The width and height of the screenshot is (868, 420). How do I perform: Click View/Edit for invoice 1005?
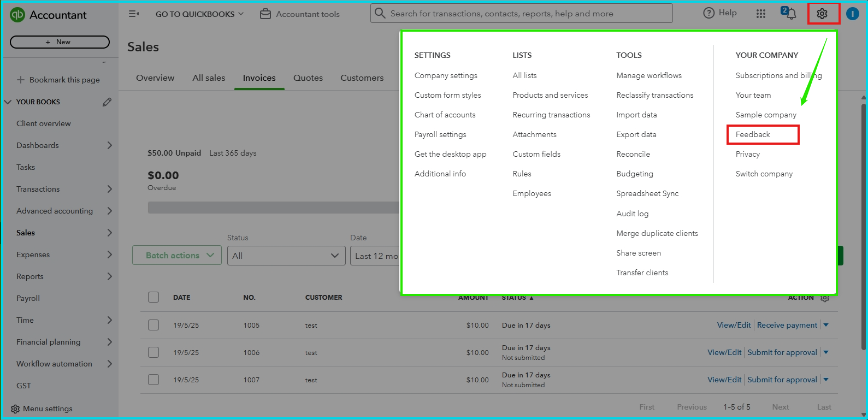coord(734,325)
